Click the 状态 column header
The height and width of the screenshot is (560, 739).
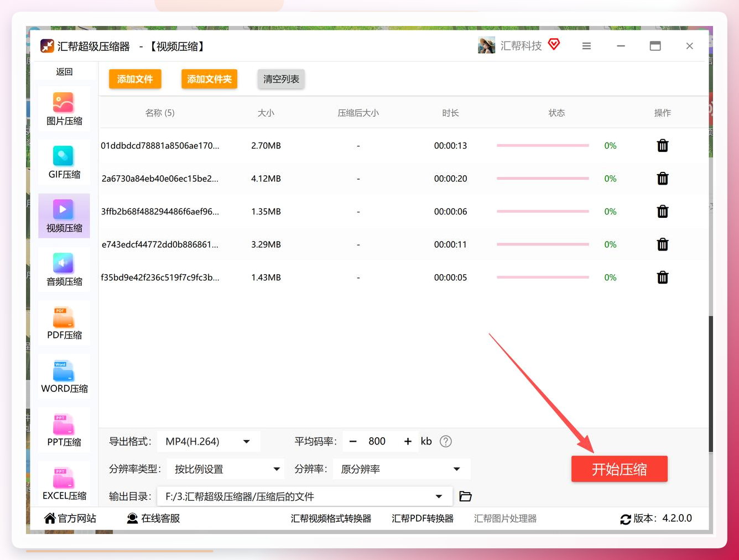coord(556,113)
